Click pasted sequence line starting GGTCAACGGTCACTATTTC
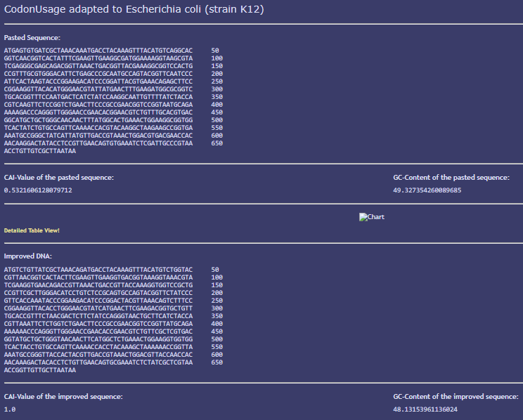This screenshot has width=523, height=420. (x=98, y=58)
